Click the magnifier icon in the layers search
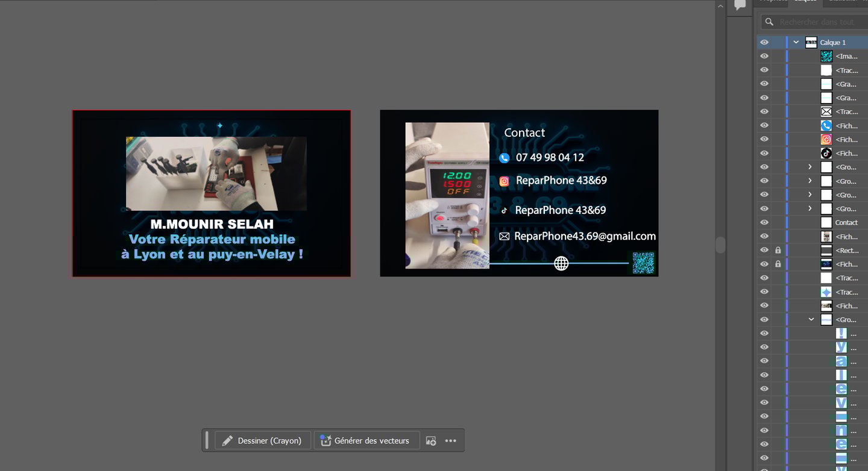The width and height of the screenshot is (868, 471). click(x=769, y=22)
